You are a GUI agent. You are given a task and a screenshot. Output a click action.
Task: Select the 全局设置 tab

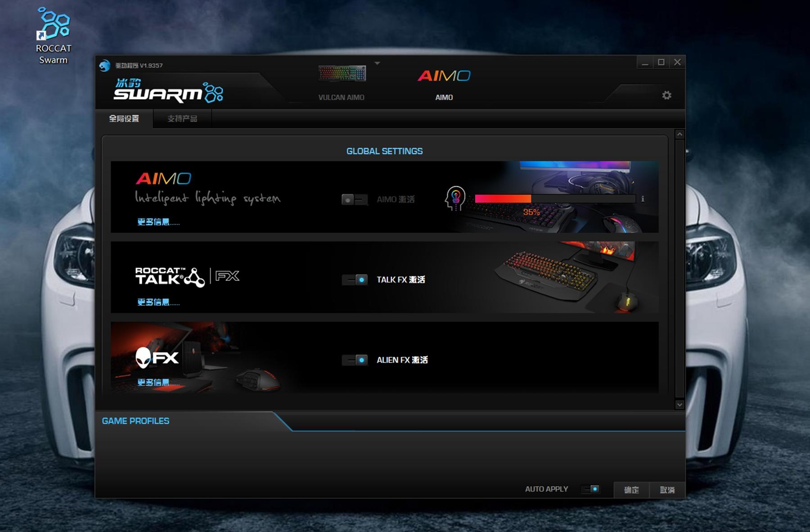(x=124, y=119)
